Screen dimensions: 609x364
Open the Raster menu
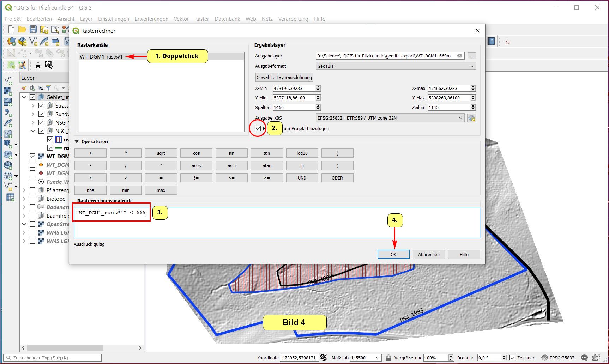coord(201,19)
